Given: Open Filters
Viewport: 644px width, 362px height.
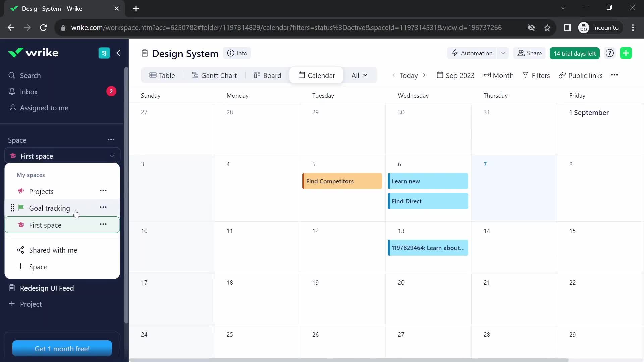Looking at the screenshot, I should point(536,75).
